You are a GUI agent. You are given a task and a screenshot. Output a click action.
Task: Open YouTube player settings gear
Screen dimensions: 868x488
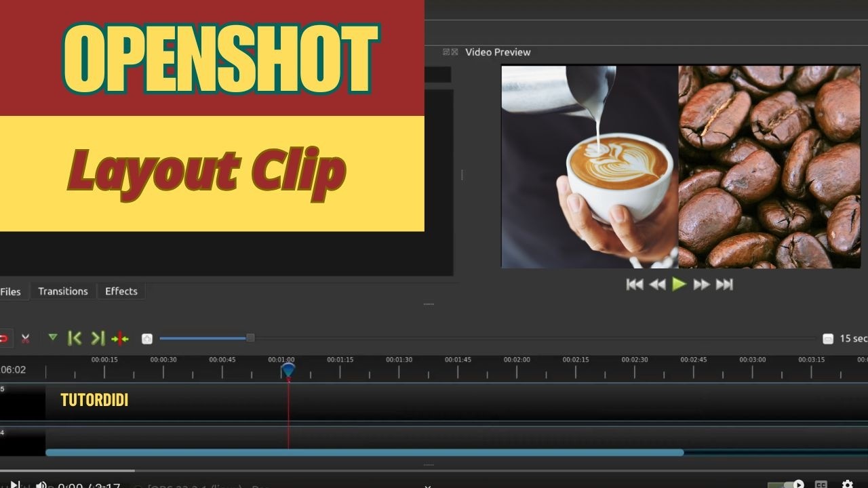[848, 484]
